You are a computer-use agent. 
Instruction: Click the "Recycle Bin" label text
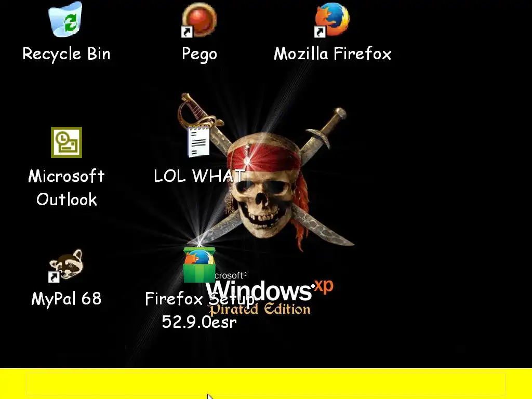[66, 54]
